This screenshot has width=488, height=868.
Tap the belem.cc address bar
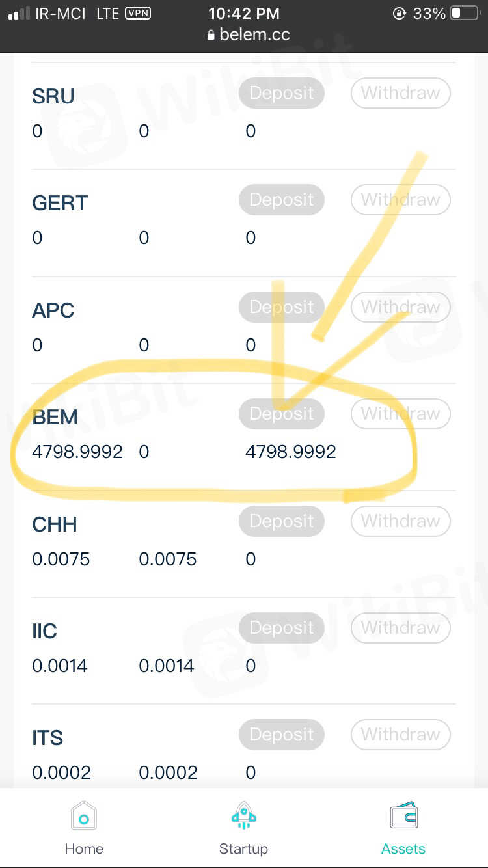pyautogui.click(x=254, y=34)
